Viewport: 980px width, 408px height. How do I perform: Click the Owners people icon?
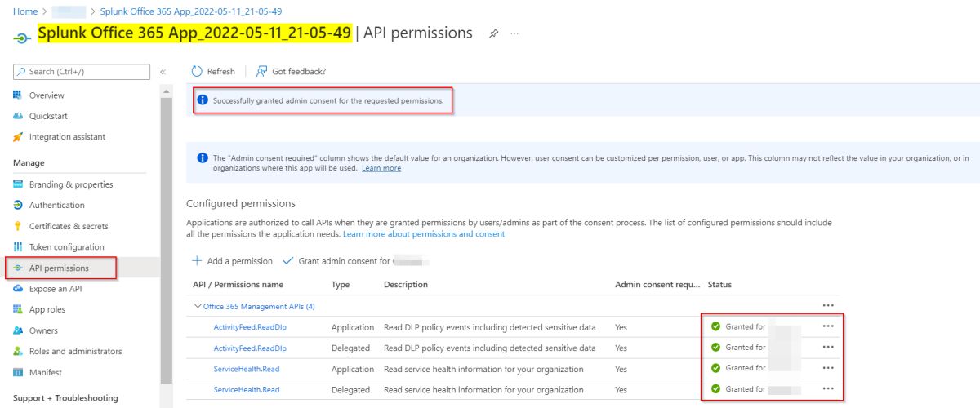[x=18, y=330]
